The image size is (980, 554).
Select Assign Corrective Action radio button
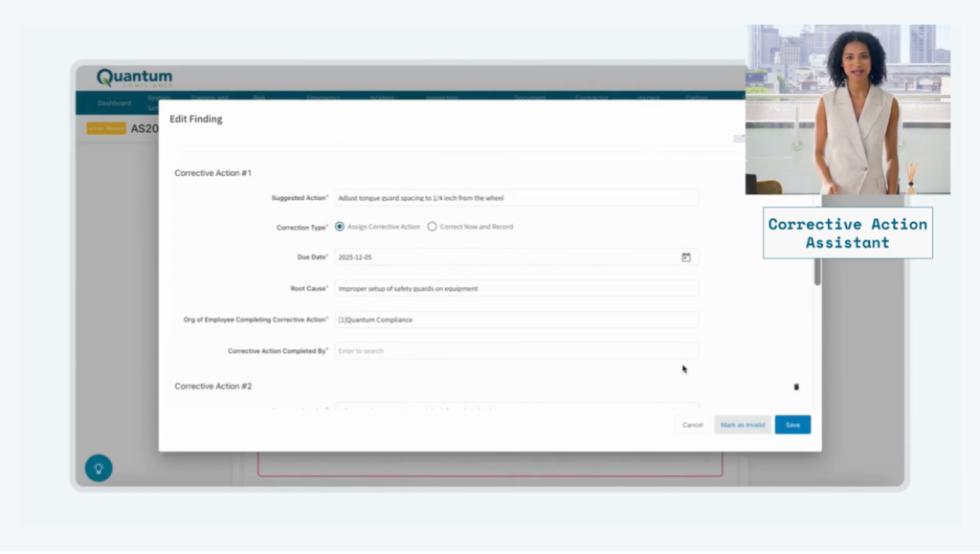340,227
